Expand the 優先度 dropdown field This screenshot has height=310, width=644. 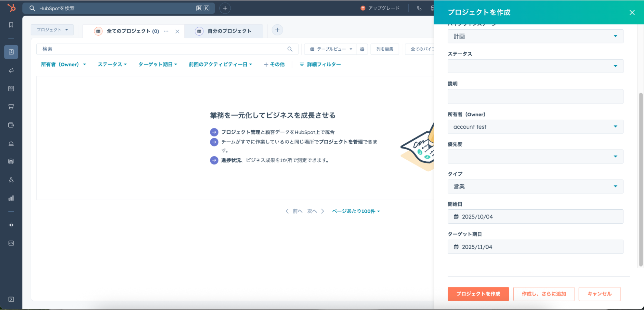pos(535,157)
